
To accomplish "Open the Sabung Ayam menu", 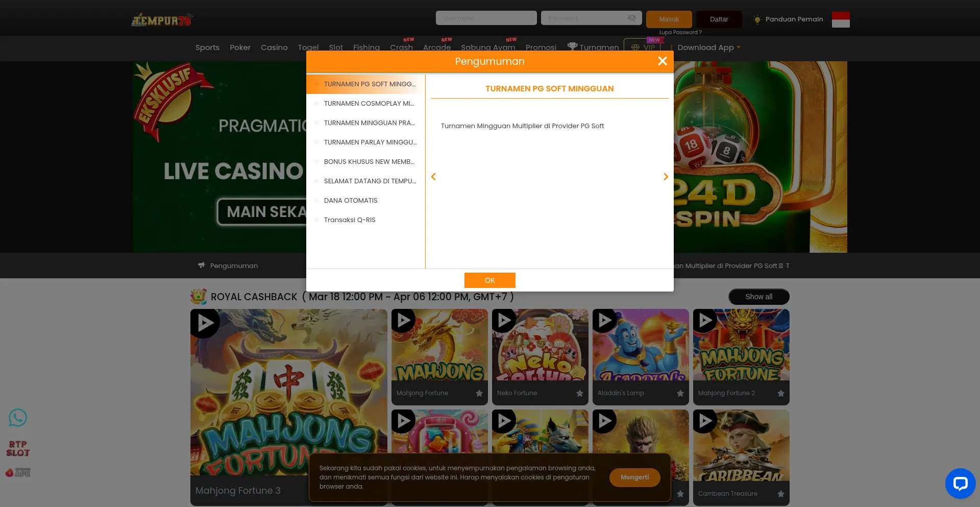I will coord(488,47).
